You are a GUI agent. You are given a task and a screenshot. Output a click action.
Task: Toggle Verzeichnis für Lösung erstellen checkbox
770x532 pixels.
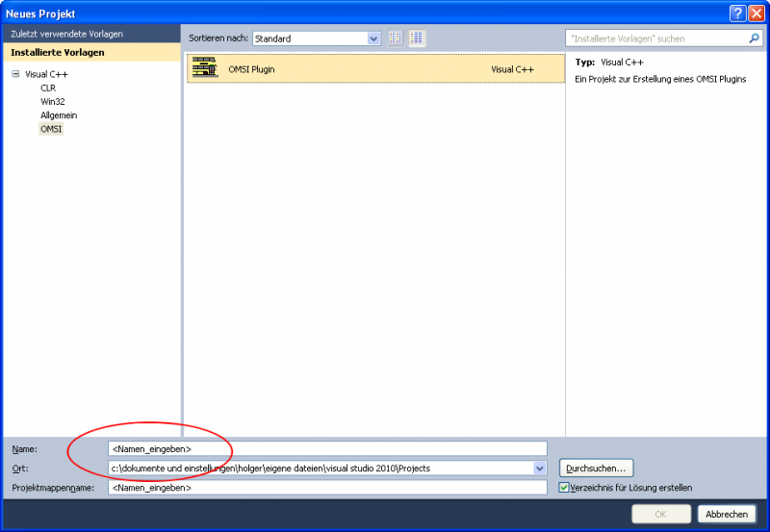click(564, 488)
